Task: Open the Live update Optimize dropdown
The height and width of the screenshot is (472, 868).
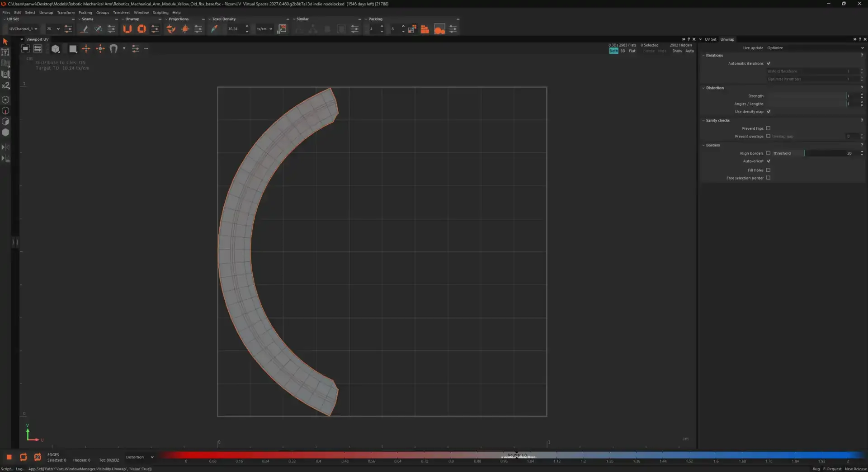Action: (815, 48)
